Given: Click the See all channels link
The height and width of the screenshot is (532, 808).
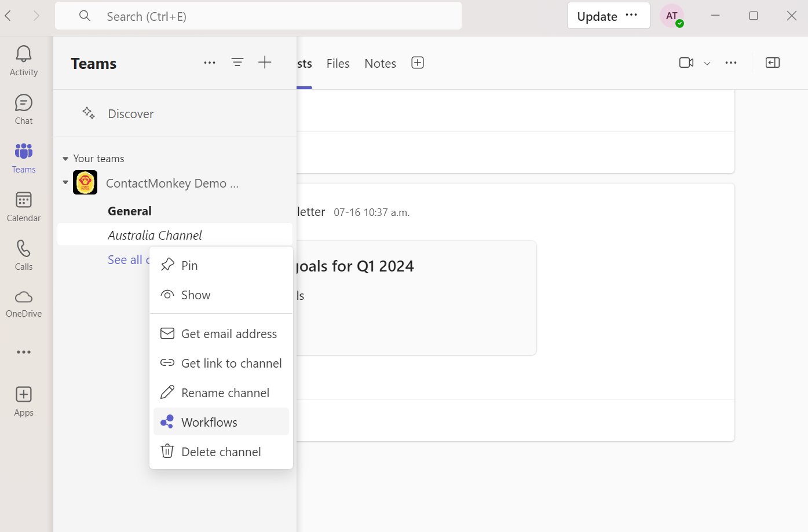Looking at the screenshot, I should (x=129, y=260).
